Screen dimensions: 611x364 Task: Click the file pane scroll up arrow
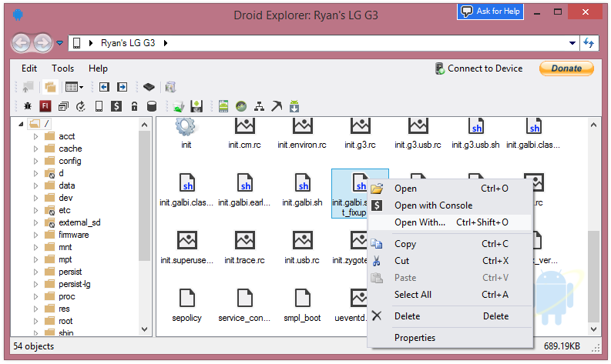tap(593, 125)
